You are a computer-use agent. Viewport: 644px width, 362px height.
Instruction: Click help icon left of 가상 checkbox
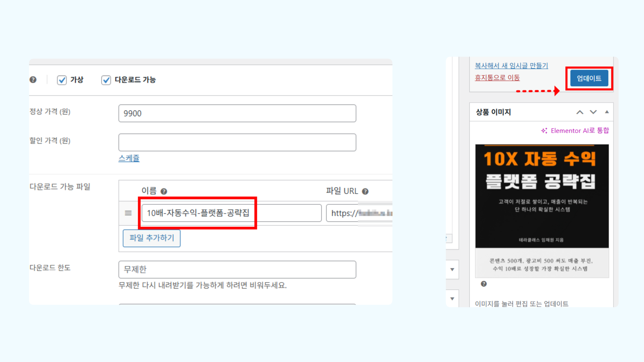(33, 80)
